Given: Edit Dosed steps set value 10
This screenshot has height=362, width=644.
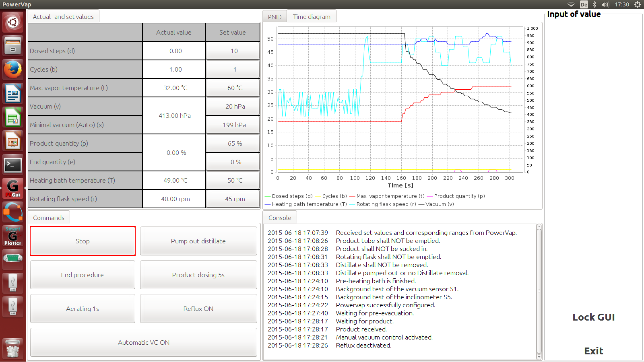Looking at the screenshot, I should (233, 51).
